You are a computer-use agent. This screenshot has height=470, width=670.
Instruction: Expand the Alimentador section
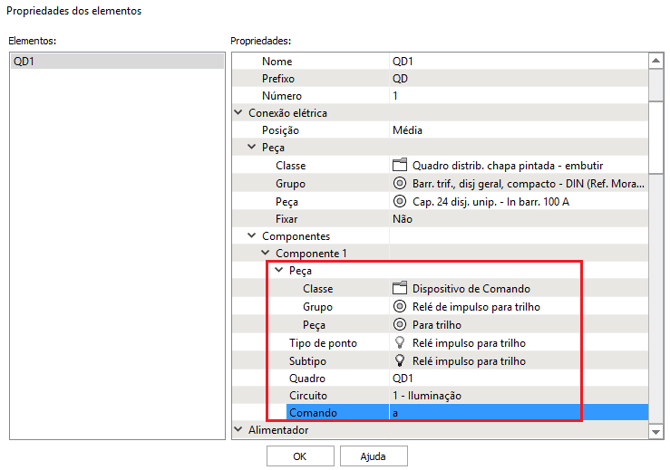[239, 430]
